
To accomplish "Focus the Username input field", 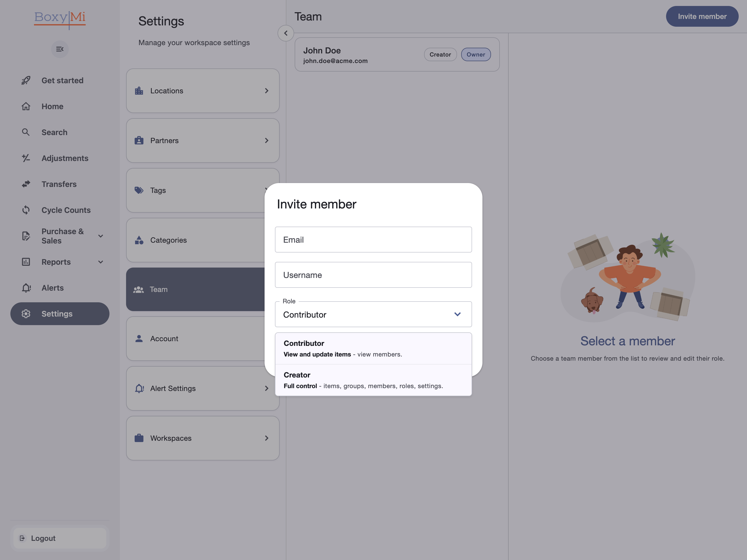I will (x=373, y=275).
